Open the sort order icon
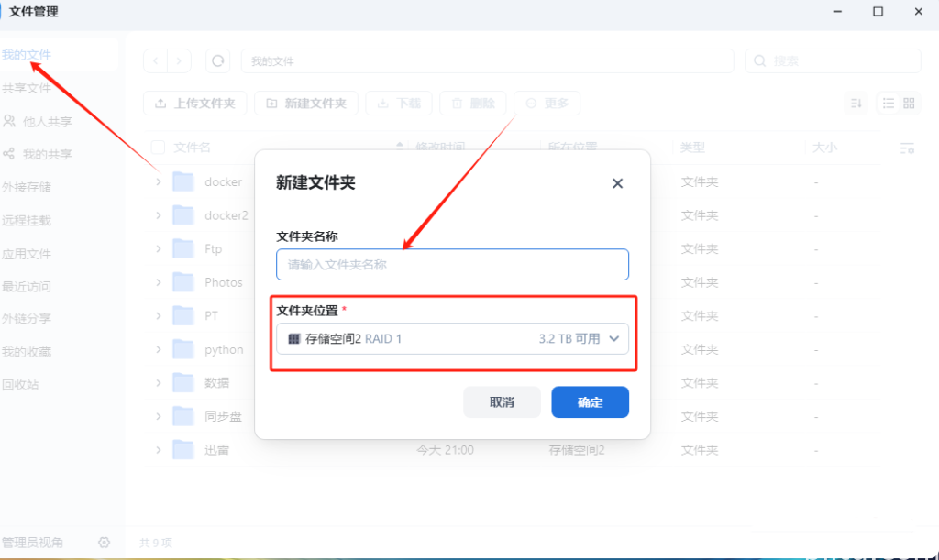The image size is (939, 560). tap(856, 104)
